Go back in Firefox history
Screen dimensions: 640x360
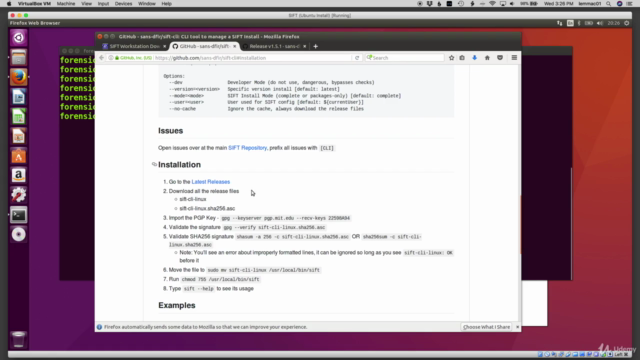[102, 58]
